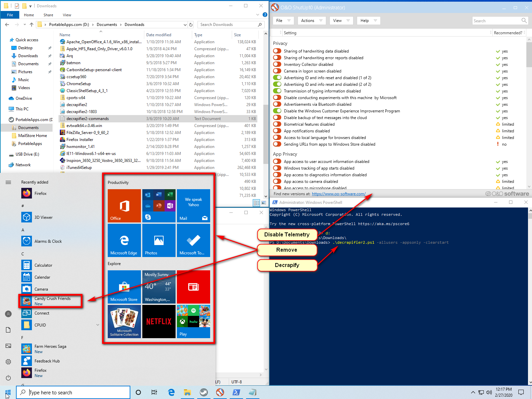Open the File tab in Explorer
532x399 pixels.
click(x=10, y=15)
